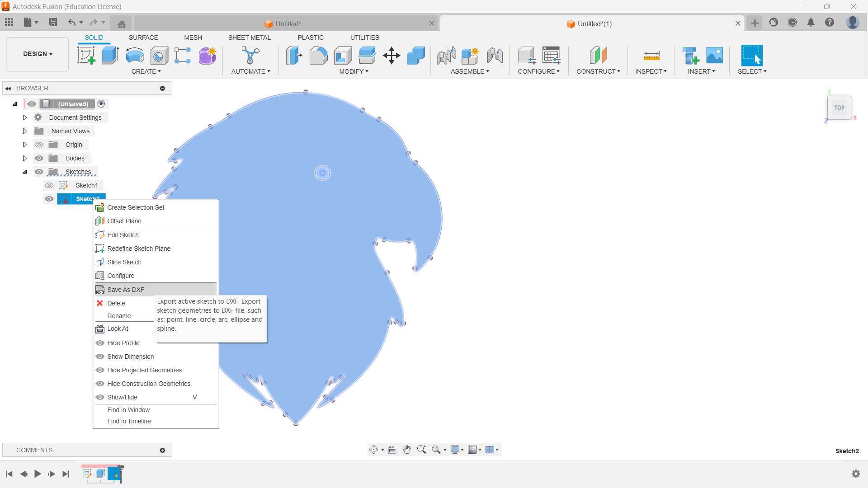Click the Create Sketch tool icon
The image size is (868, 488).
coord(86,55)
